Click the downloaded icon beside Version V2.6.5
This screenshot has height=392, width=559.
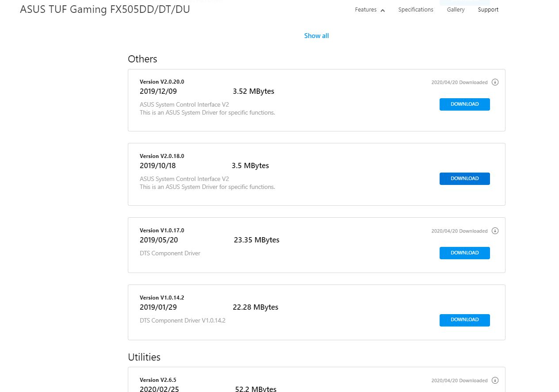[x=495, y=380]
